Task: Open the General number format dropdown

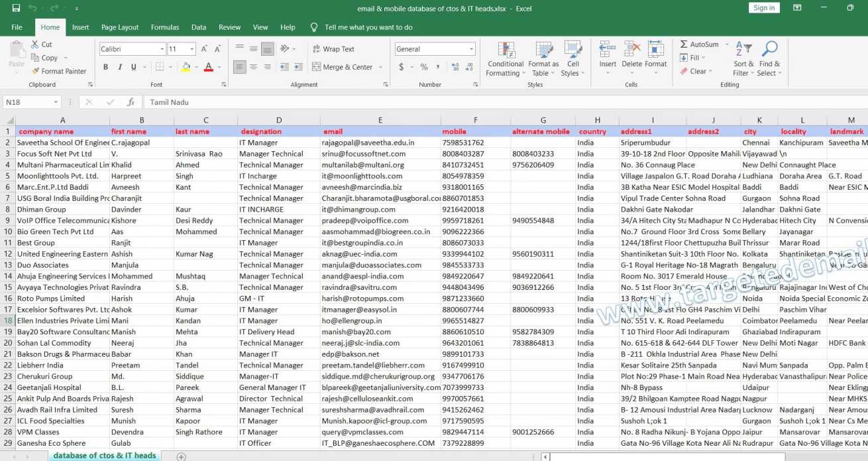Action: (x=471, y=49)
